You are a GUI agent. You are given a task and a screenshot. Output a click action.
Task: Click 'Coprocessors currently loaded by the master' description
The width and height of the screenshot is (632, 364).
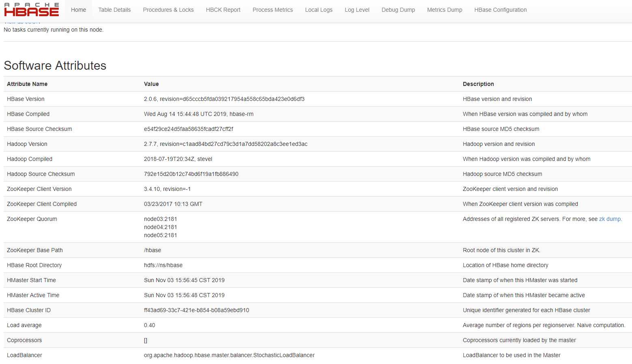pos(519,340)
